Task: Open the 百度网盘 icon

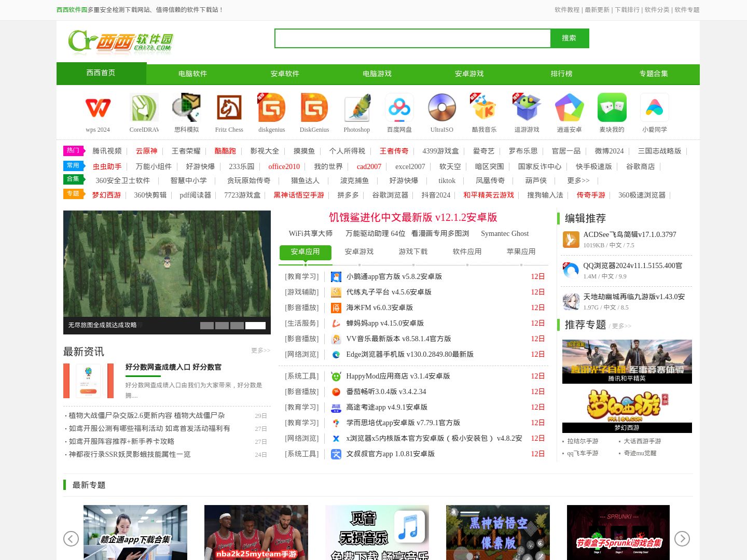Action: [x=399, y=107]
